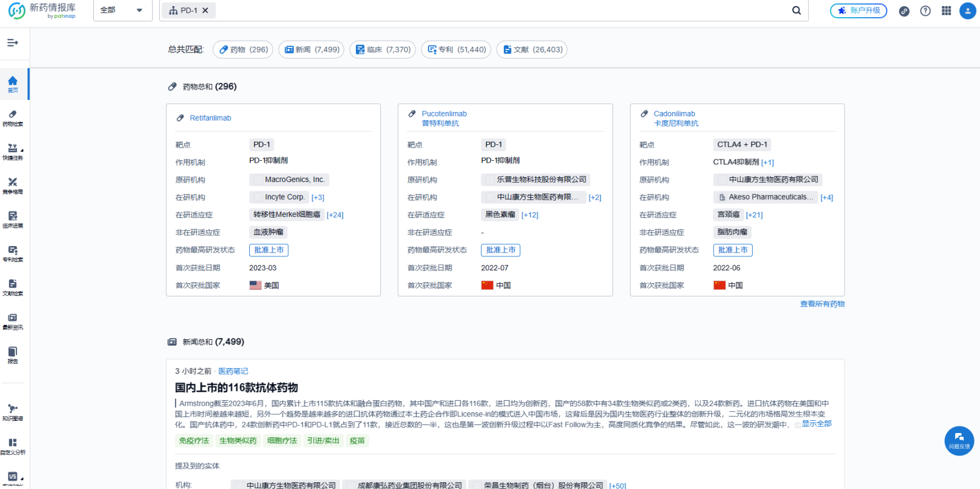Open 竞争格局 from the sidebar
Screen dimensions: 980x489
click(13, 186)
